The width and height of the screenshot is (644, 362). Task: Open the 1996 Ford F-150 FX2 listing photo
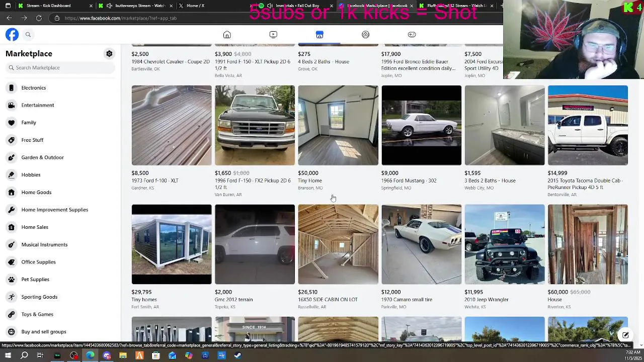(x=255, y=125)
